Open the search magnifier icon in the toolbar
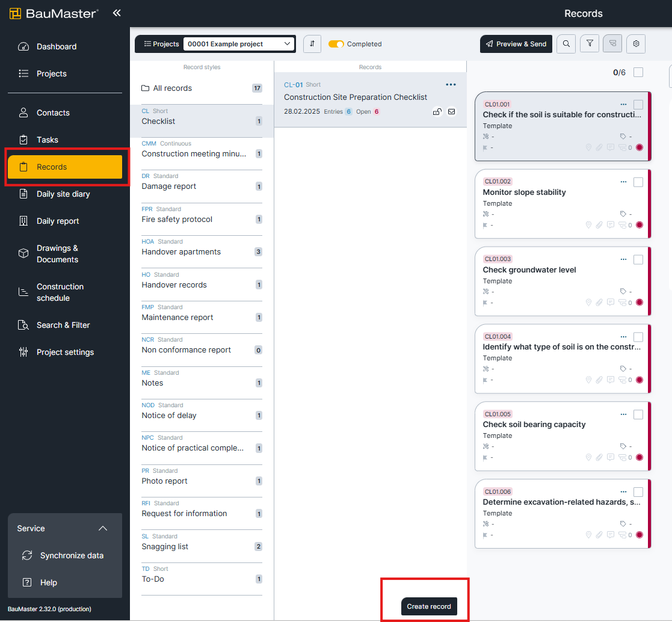Image resolution: width=672 pixels, height=622 pixels. coord(566,44)
